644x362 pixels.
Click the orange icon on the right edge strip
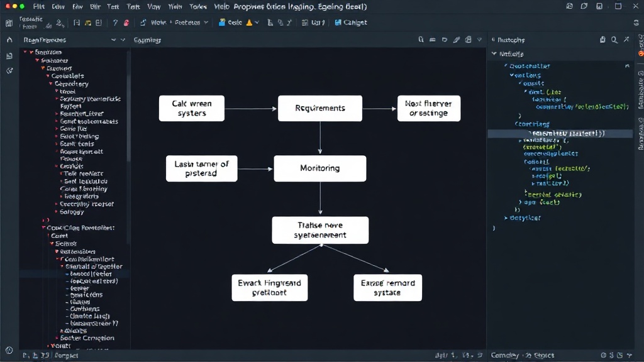tap(641, 53)
